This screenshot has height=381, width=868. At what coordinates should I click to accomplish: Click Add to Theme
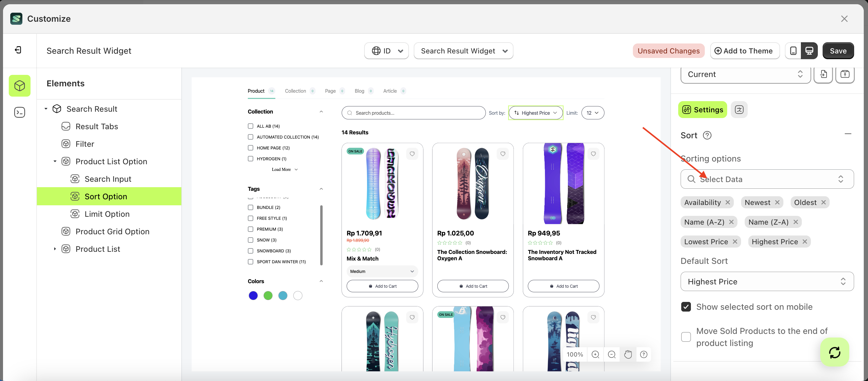click(x=745, y=50)
